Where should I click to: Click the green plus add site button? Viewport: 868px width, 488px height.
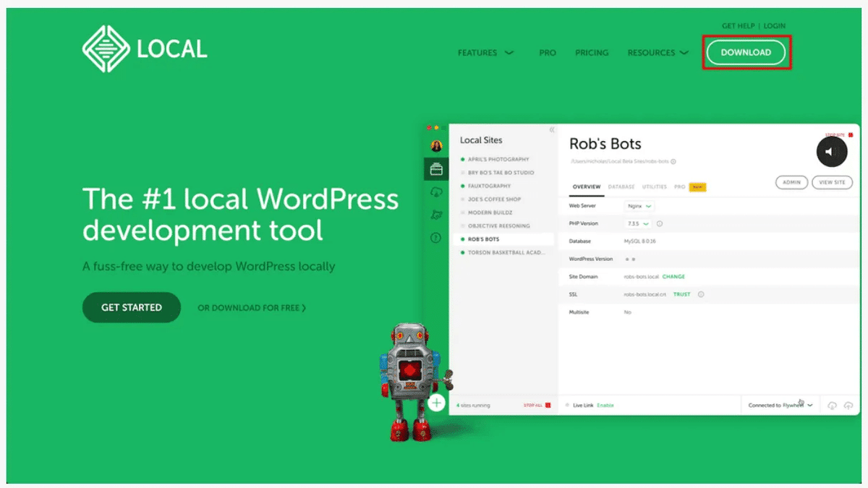pyautogui.click(x=436, y=403)
